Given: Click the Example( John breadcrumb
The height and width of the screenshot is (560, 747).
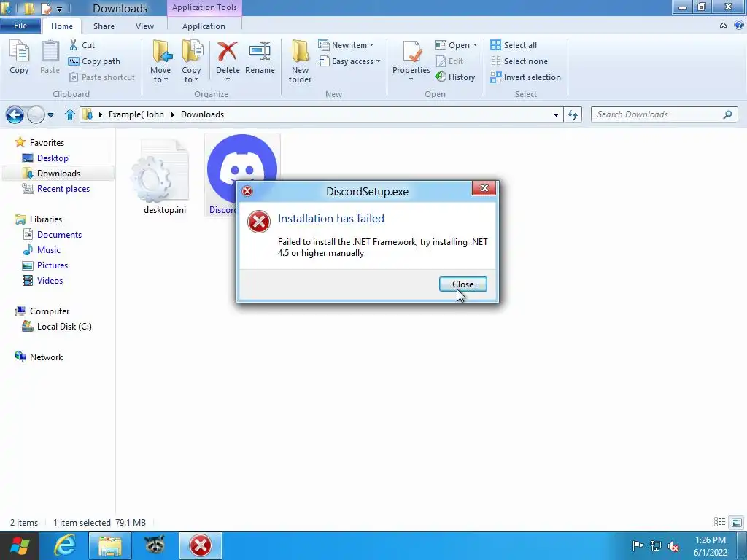Looking at the screenshot, I should click(x=136, y=114).
